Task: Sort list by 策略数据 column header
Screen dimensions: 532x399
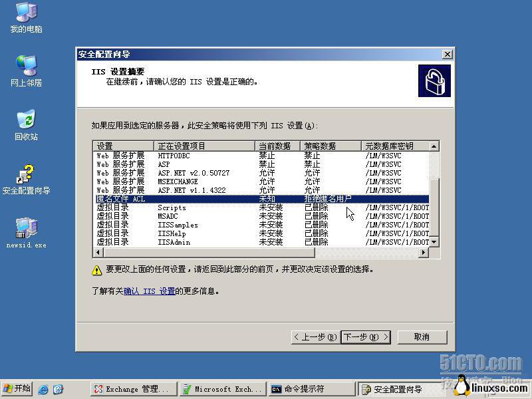Action: coord(330,146)
